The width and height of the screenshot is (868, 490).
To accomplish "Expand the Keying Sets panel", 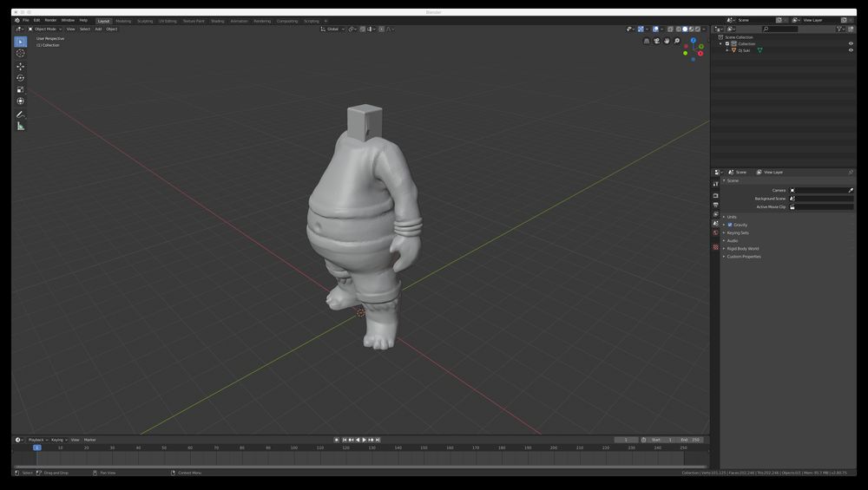I will [x=737, y=232].
